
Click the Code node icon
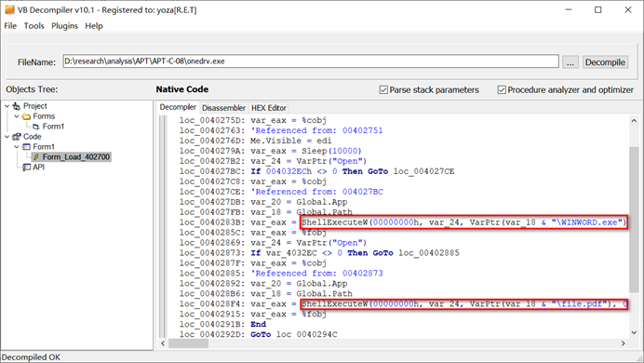pyautogui.click(x=17, y=137)
